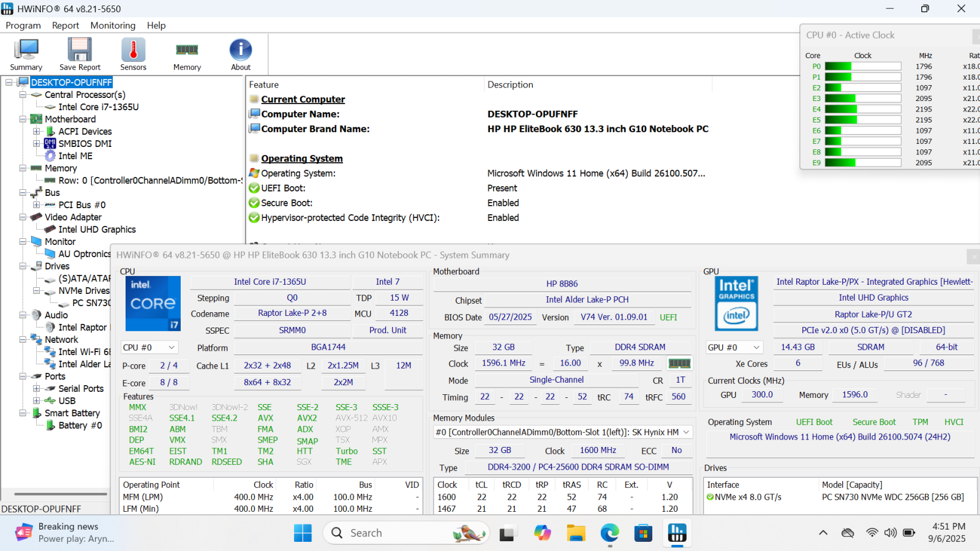The image size is (980, 551).
Task: Select Intel Core i7-1365U in tree
Action: (x=99, y=107)
